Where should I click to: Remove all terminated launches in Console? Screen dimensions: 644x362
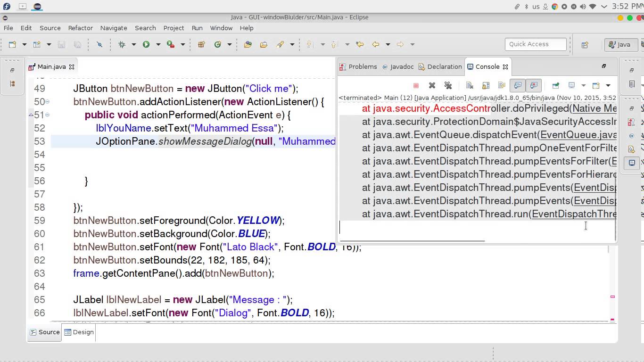[448, 85]
